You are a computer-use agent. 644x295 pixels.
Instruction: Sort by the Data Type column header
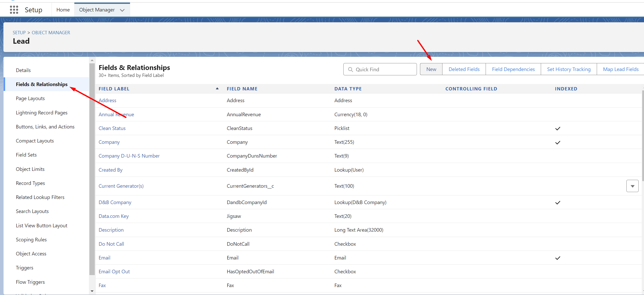[348, 89]
